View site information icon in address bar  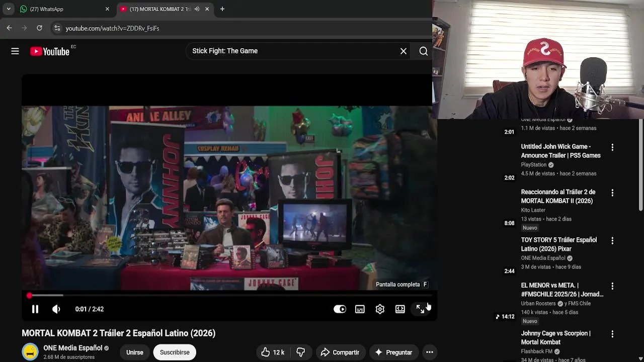click(57, 28)
